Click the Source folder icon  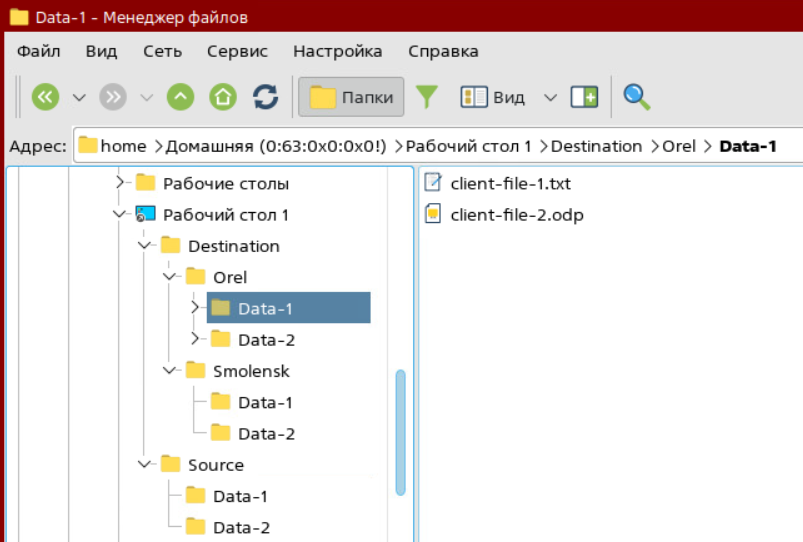(171, 464)
